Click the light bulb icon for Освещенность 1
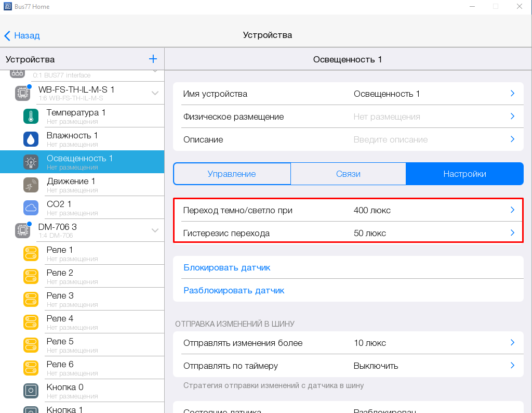Viewport: 532px width, 413px height. pyautogui.click(x=31, y=162)
